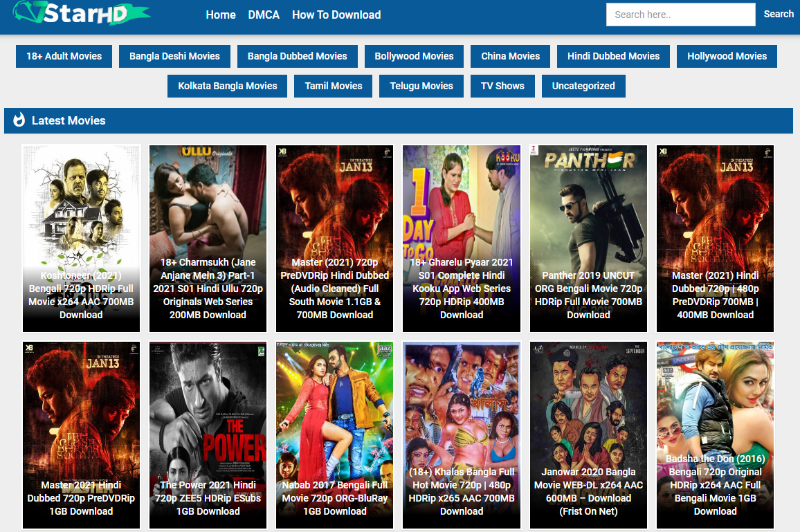Open Panther 2019 UNCUT movie poster

(x=588, y=238)
